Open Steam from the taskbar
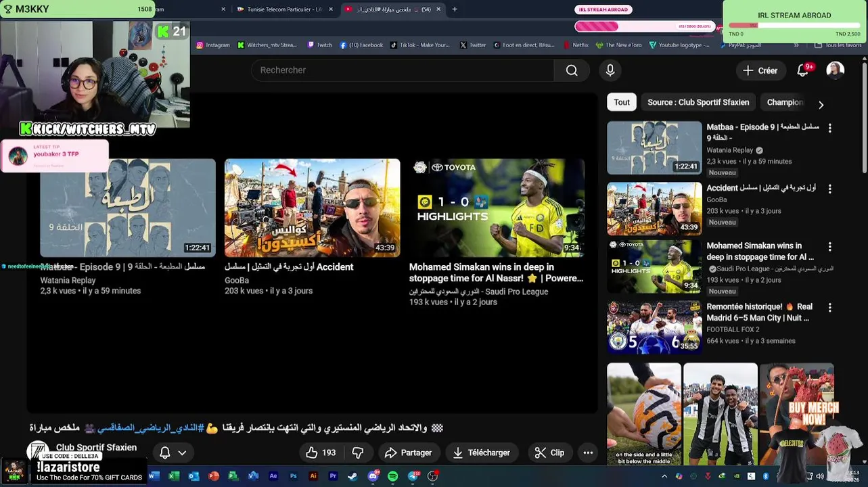The image size is (868, 487). [x=352, y=476]
